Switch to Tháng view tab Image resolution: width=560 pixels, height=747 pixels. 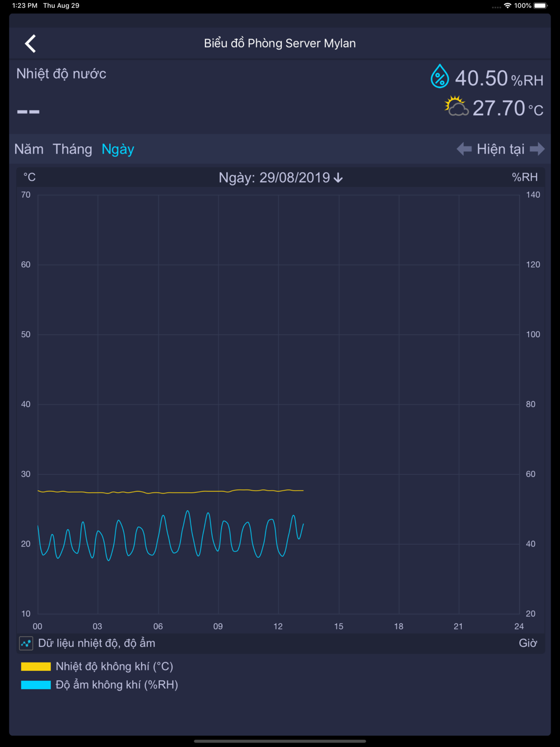[72, 149]
